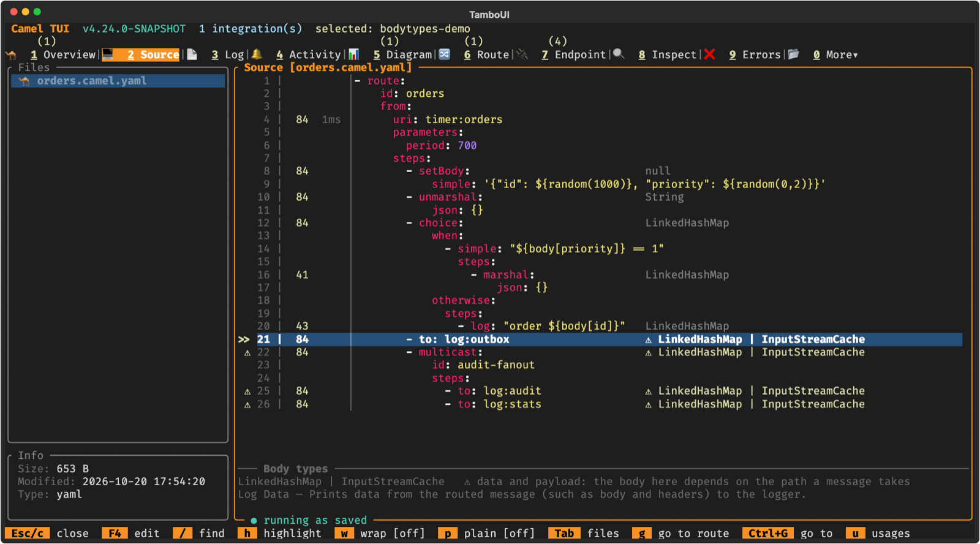Click the plug icon before Endpoint tab
Screen dimensions: 980x544
pos(522,55)
